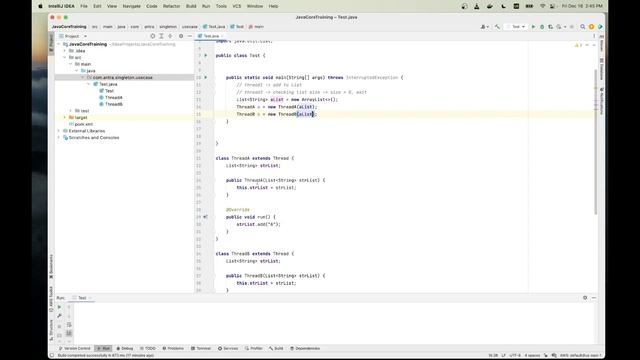This screenshot has width=640, height=360.
Task: Rerun Test in Run panel
Action: coord(59,307)
